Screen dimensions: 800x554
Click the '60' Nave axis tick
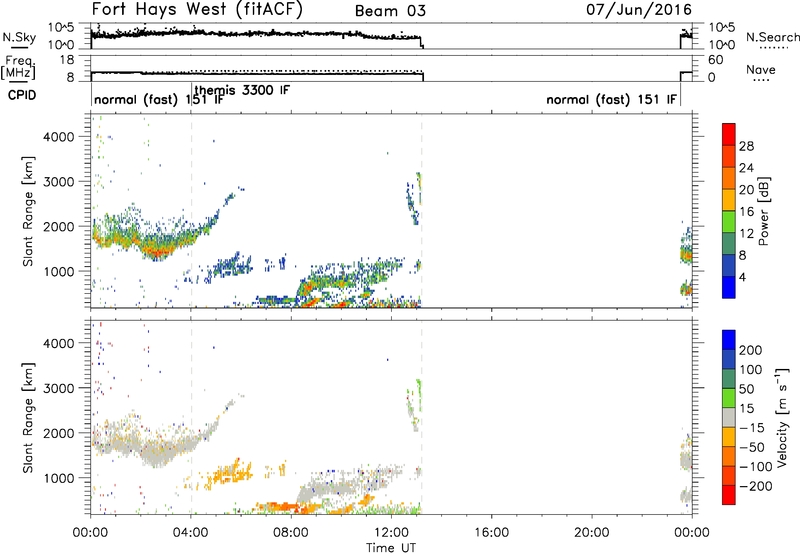(715, 60)
